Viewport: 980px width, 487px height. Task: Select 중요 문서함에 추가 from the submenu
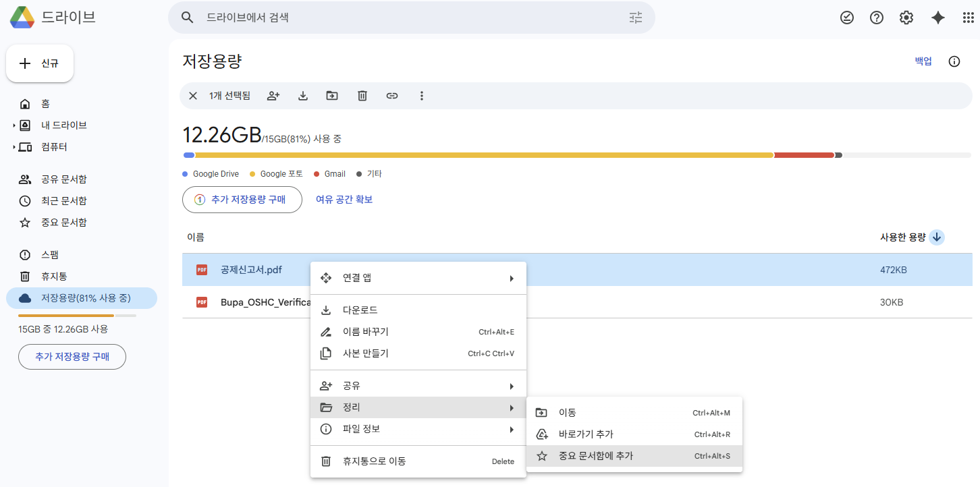point(597,455)
